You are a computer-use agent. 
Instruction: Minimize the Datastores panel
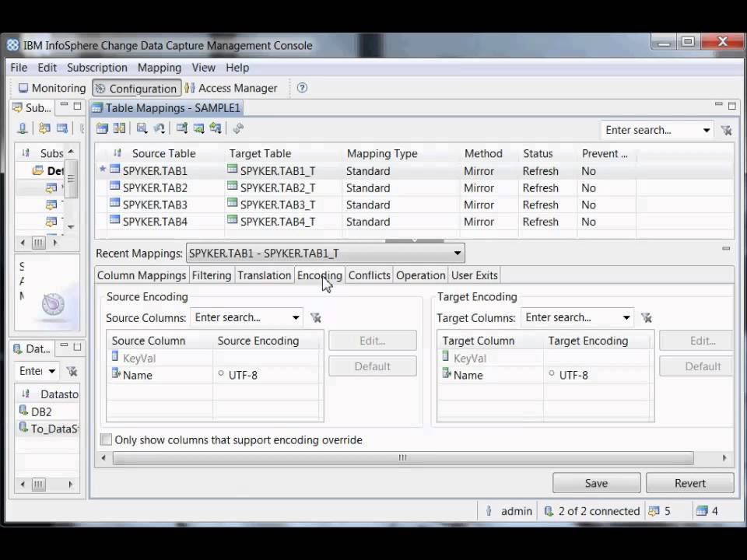tap(64, 345)
